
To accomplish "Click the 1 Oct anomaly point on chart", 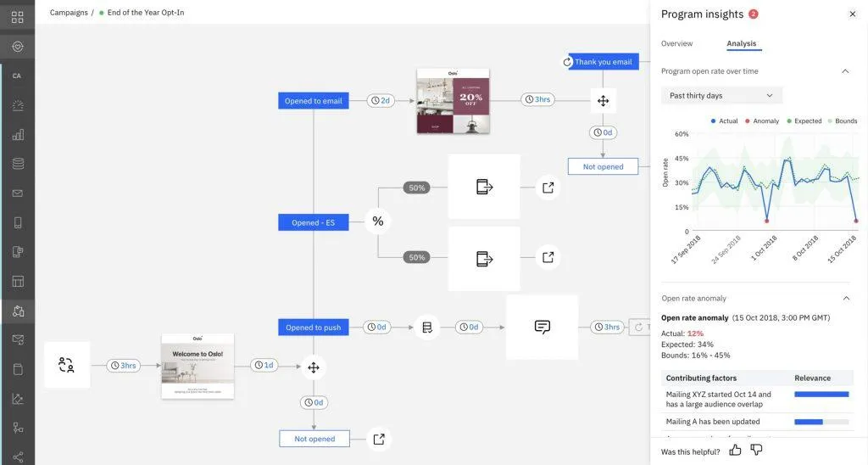I will [x=766, y=221].
